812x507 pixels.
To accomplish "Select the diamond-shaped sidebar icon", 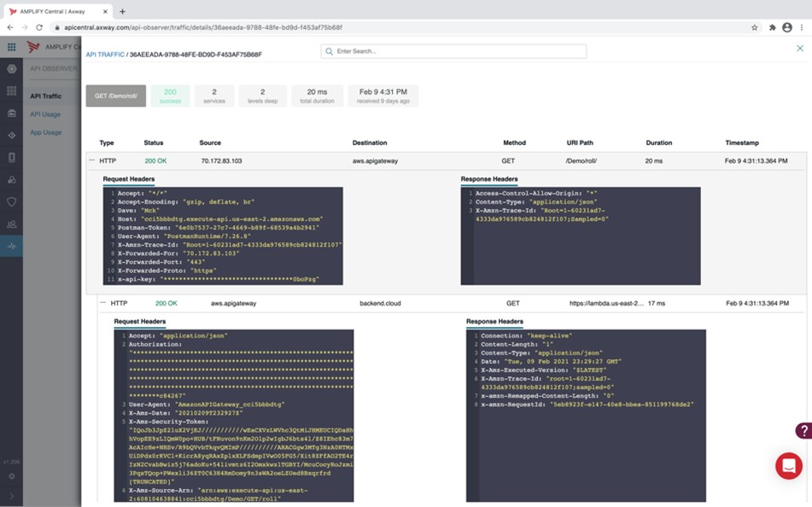I will (x=11, y=135).
